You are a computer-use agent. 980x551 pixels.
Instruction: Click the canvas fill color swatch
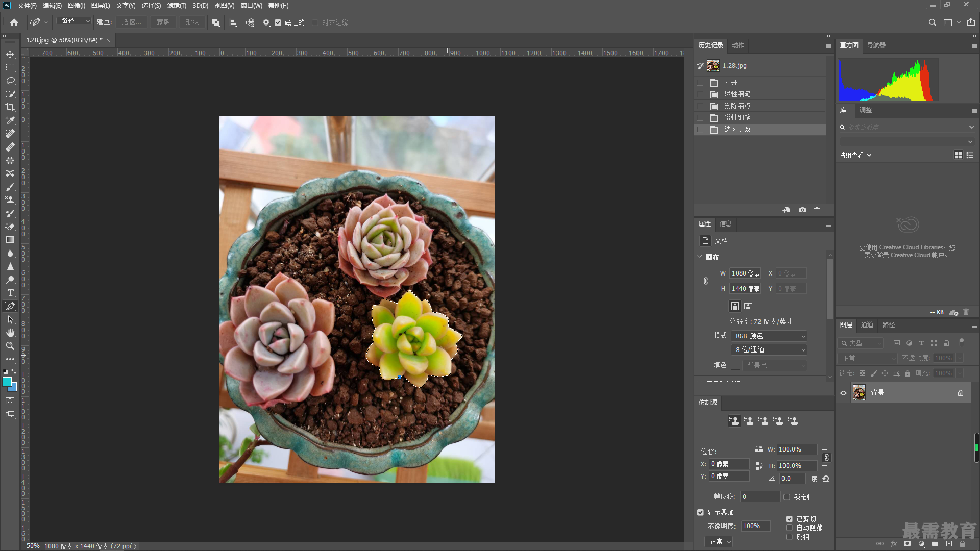click(736, 365)
